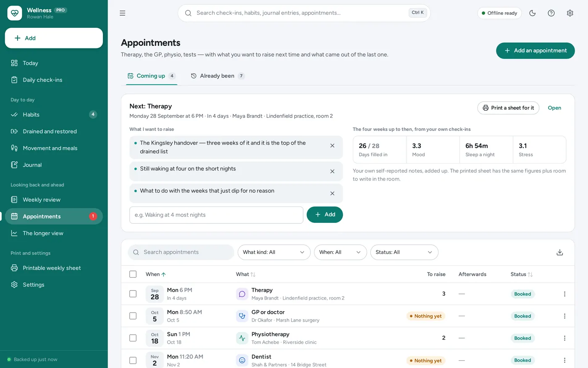Open more options for Dentist row
The width and height of the screenshot is (588, 368).
[x=564, y=360]
